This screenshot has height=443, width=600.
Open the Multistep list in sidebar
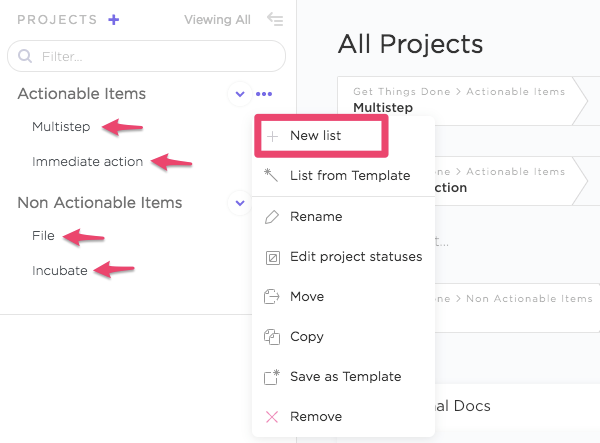[59, 127]
